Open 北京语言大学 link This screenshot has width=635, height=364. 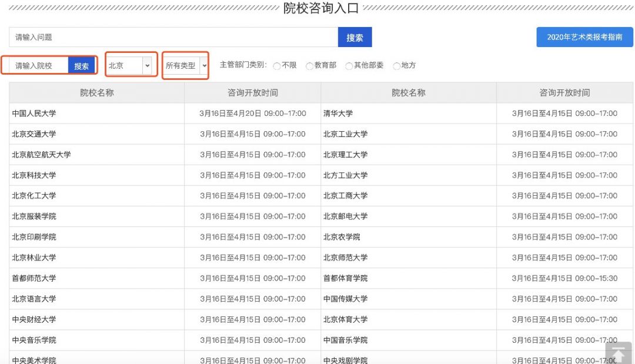coord(34,299)
